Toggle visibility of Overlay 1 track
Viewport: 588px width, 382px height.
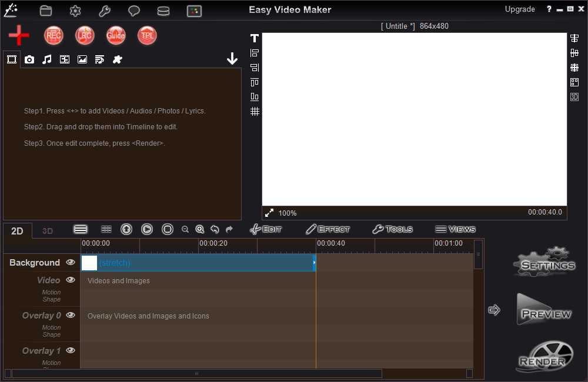point(71,350)
